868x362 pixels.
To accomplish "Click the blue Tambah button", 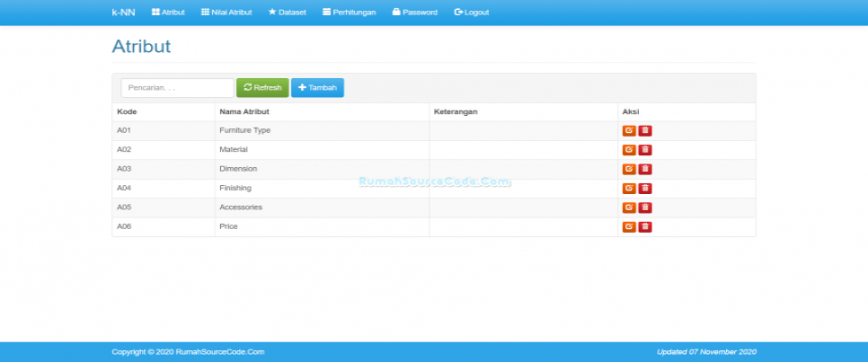I will [x=317, y=88].
